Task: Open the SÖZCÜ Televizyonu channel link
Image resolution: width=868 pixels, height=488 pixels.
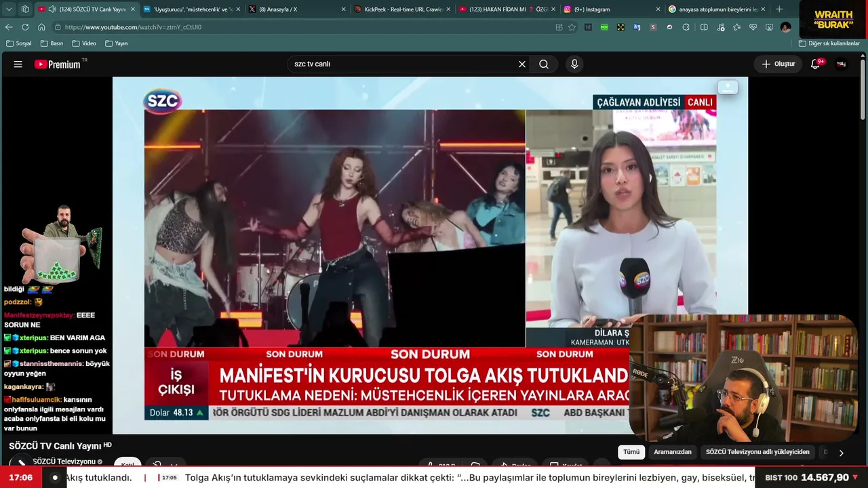Action: click(64, 462)
